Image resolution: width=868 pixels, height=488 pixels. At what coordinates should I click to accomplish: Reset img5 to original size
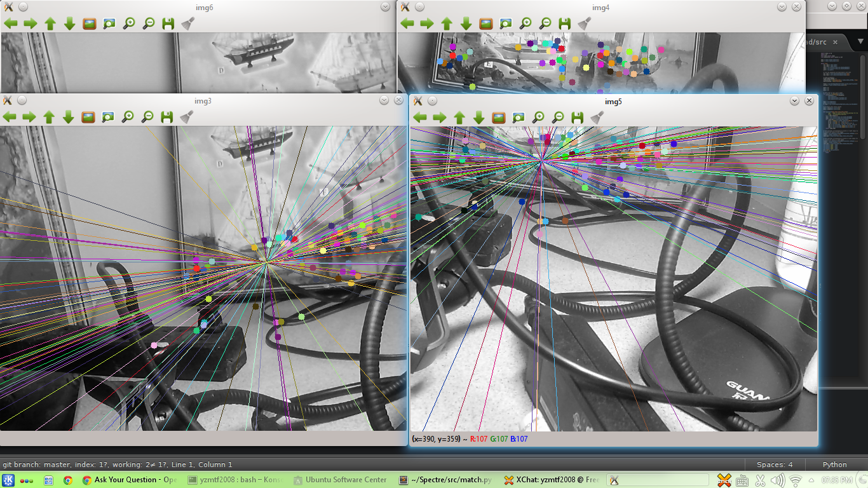[x=499, y=118]
